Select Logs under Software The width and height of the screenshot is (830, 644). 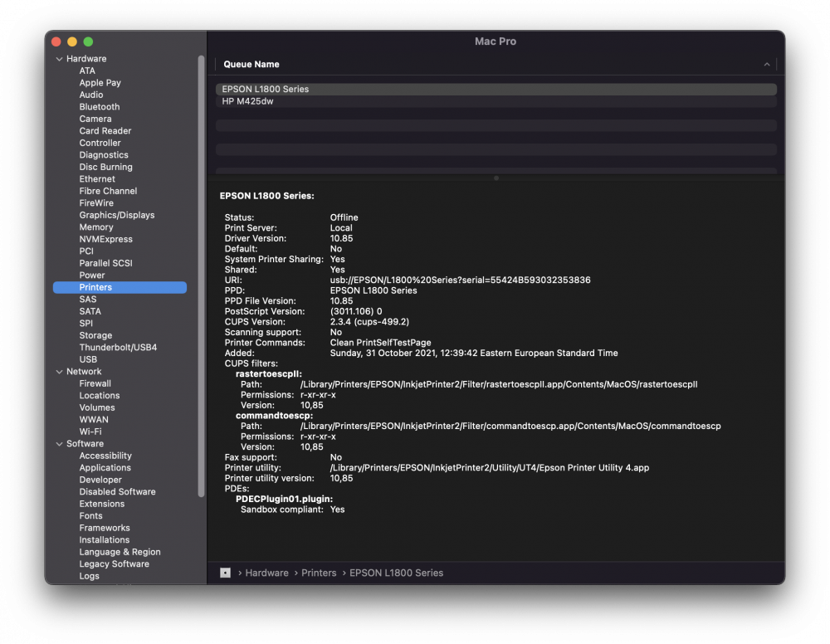[89, 576]
